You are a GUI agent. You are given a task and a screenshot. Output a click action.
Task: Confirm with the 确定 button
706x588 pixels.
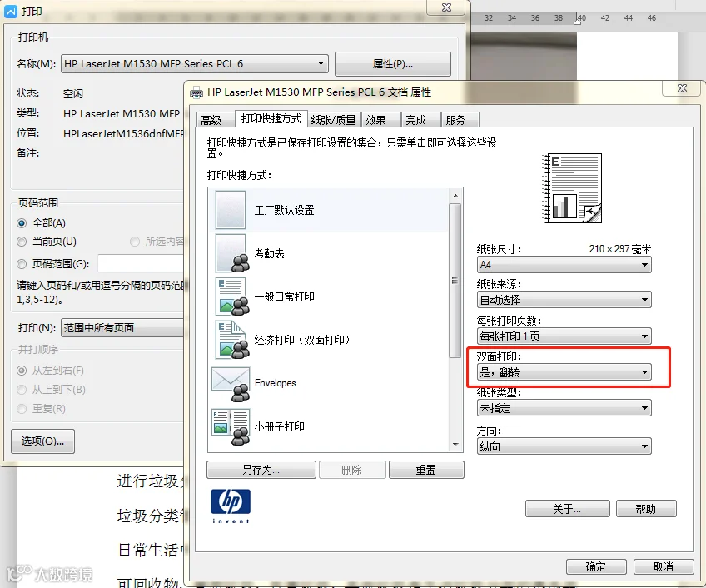pyautogui.click(x=596, y=566)
